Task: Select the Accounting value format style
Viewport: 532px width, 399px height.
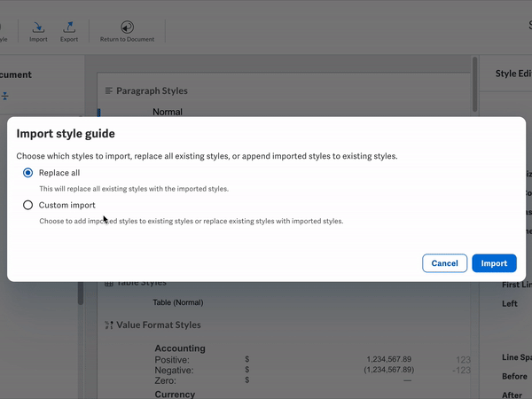Action: (x=179, y=348)
